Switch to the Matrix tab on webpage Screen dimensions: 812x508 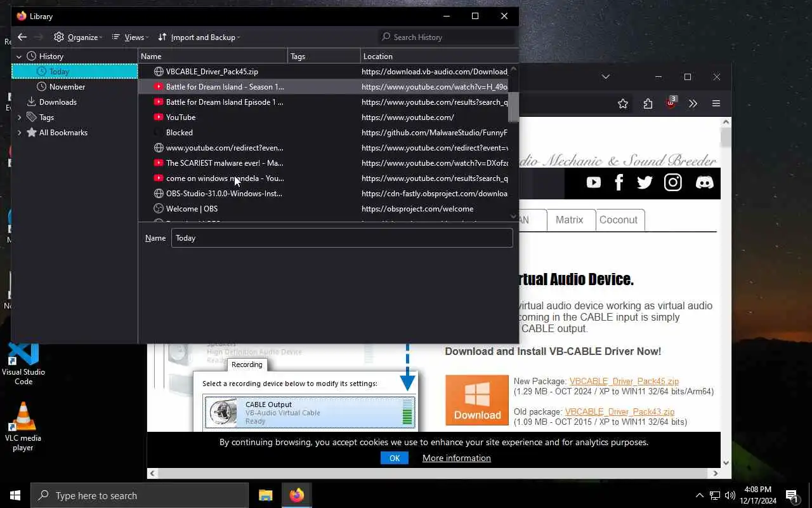(570, 220)
